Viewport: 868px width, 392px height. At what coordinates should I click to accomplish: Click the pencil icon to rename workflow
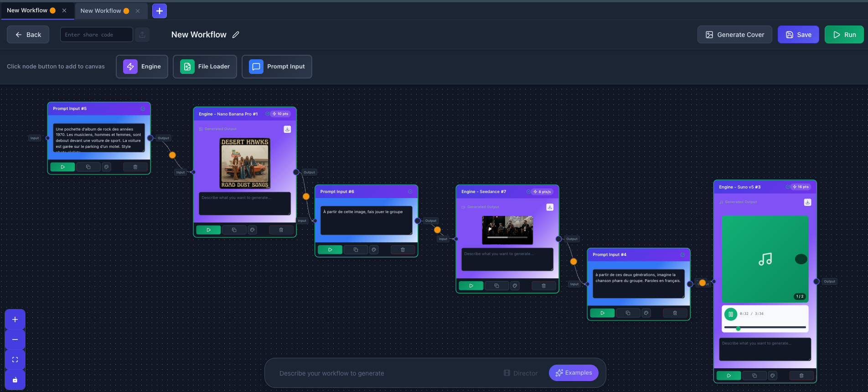(236, 35)
